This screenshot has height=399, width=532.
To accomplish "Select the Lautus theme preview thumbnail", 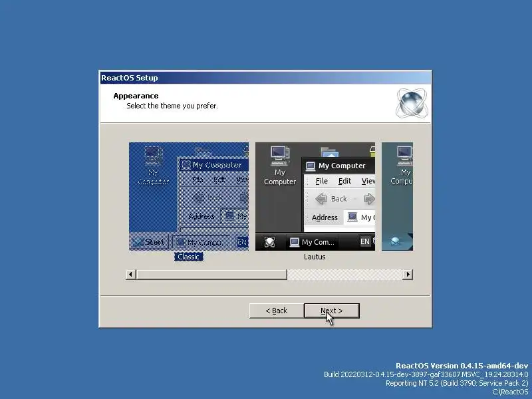I will (315, 196).
